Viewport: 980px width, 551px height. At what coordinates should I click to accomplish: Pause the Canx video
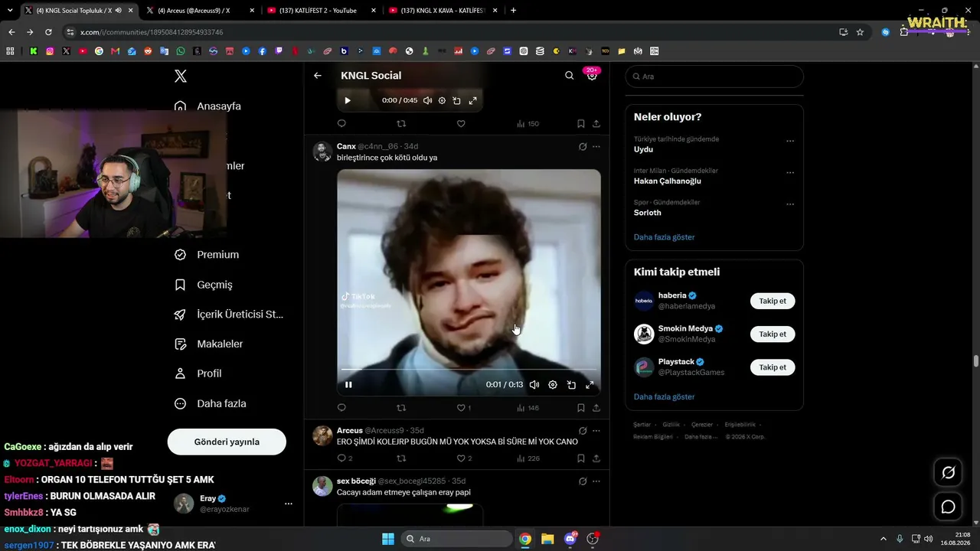[x=348, y=385]
